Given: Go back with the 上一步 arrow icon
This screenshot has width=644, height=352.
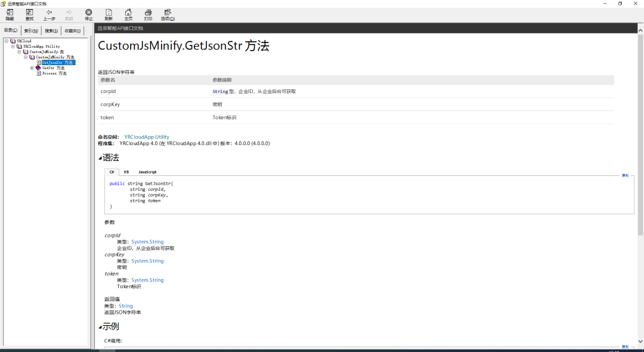Looking at the screenshot, I should point(49,13).
